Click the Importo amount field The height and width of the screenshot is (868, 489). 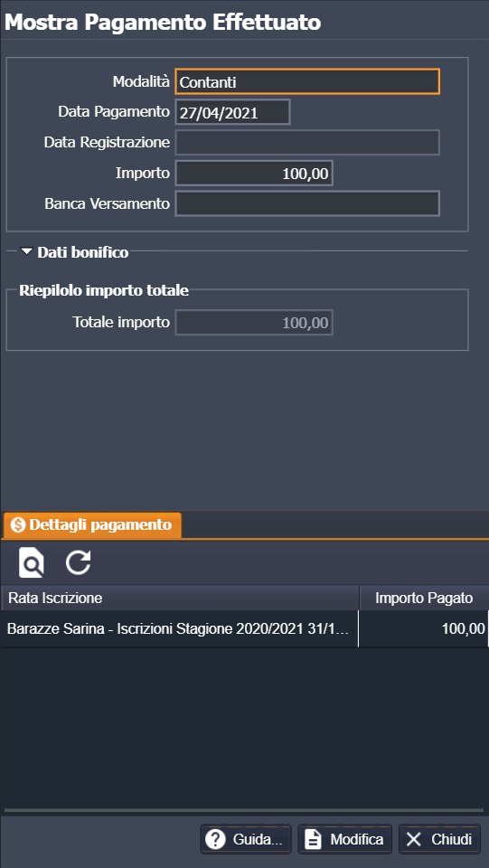pyautogui.click(x=254, y=174)
